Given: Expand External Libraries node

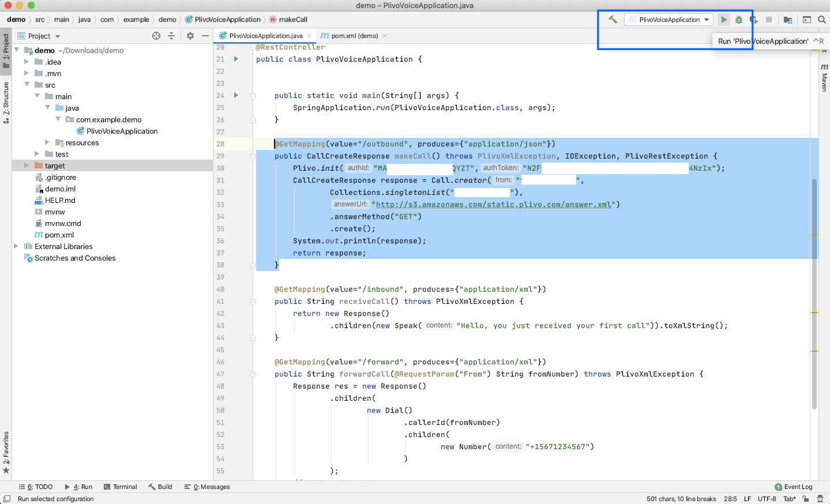Looking at the screenshot, I should pyautogui.click(x=16, y=246).
